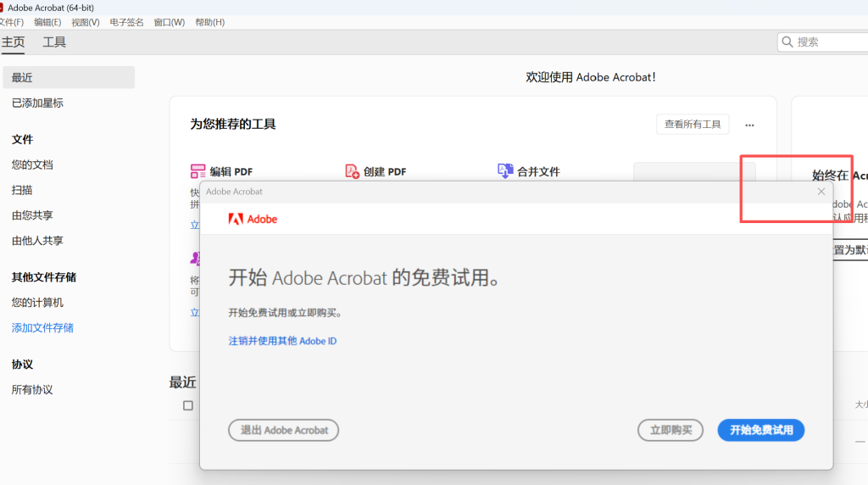Viewport: 868px width, 485px height.
Task: Click the 退出 Adobe Acrobat button
Action: click(x=284, y=430)
